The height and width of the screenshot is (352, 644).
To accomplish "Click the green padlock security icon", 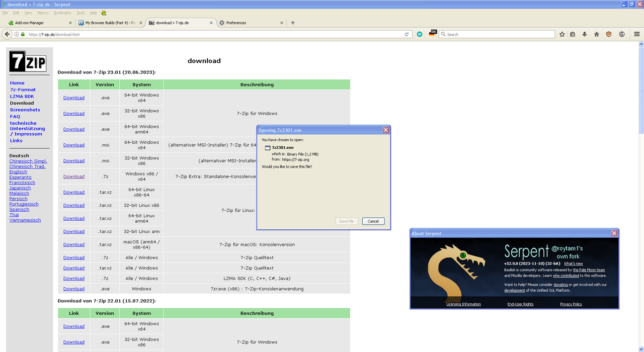I will 23,34.
